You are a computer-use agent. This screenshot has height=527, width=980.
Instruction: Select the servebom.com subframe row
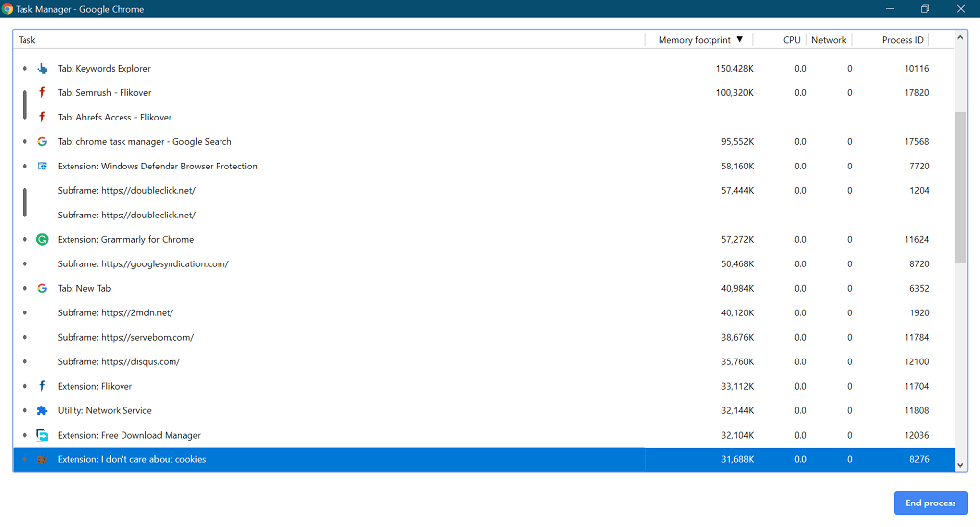pyautogui.click(x=484, y=337)
